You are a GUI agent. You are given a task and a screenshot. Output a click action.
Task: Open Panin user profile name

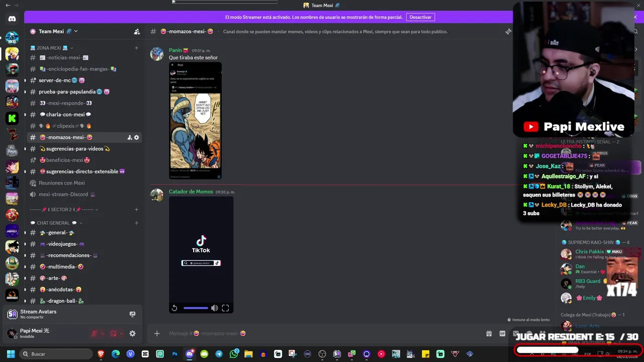click(x=175, y=50)
